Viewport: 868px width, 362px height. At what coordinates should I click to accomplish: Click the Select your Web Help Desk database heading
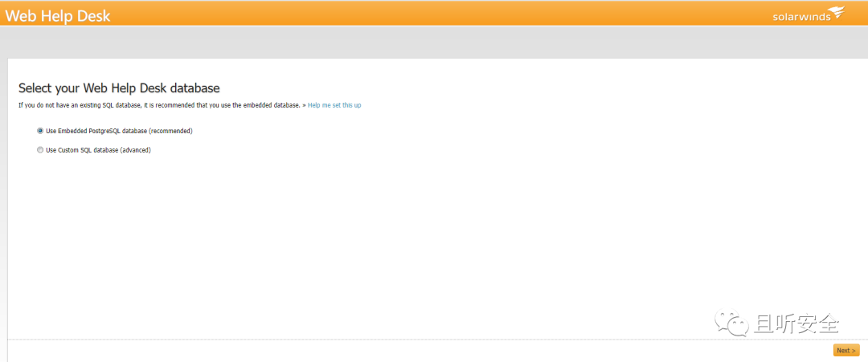(119, 87)
